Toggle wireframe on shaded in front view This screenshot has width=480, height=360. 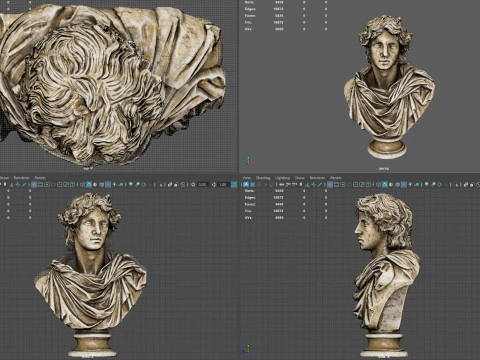point(101,184)
